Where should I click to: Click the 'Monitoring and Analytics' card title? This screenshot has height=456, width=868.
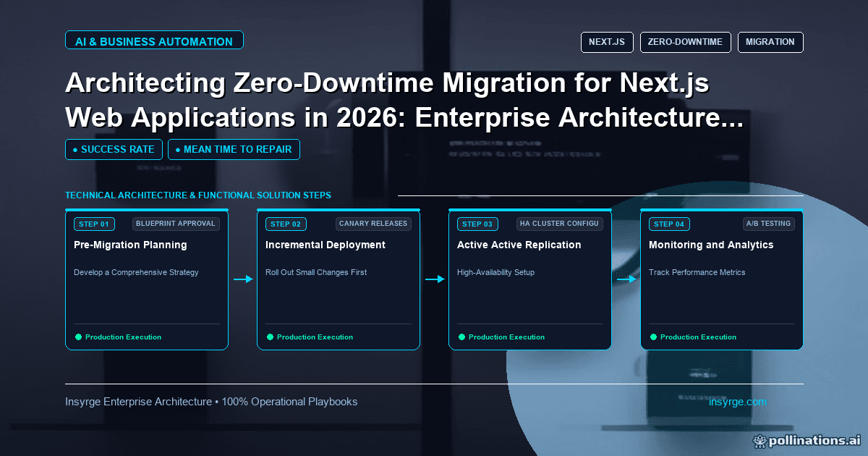711,245
